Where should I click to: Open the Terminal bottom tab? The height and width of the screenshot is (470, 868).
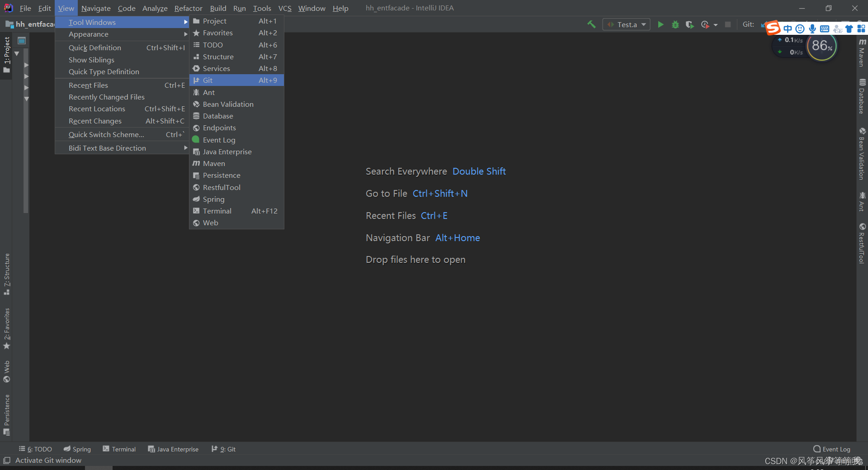click(119, 449)
